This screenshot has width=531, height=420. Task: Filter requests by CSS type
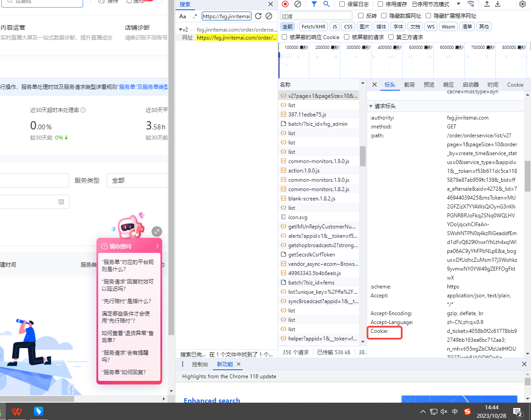pos(348,26)
